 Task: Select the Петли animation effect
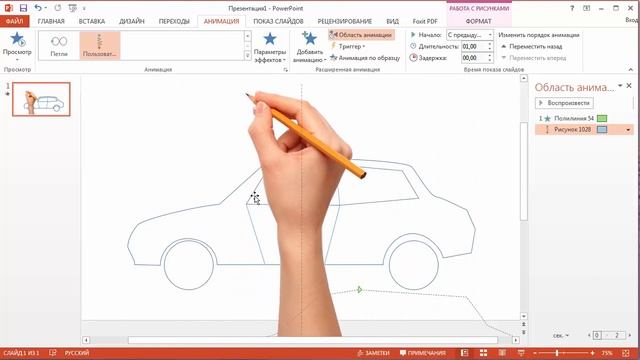[x=59, y=45]
